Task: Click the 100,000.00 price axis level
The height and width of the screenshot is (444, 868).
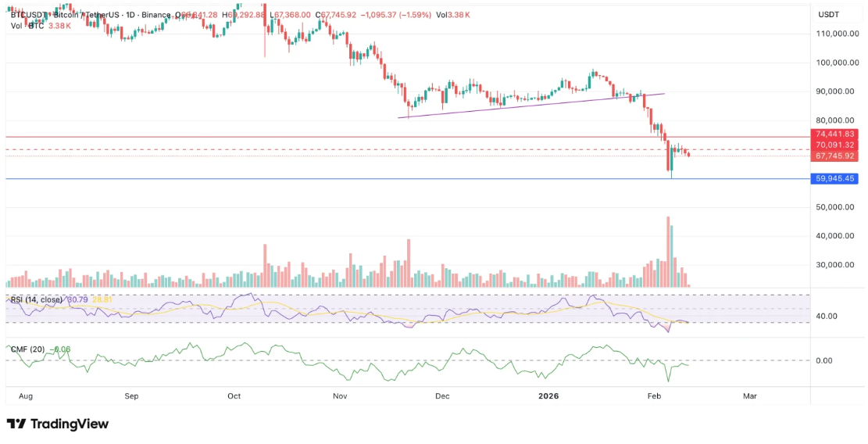Action: point(838,63)
